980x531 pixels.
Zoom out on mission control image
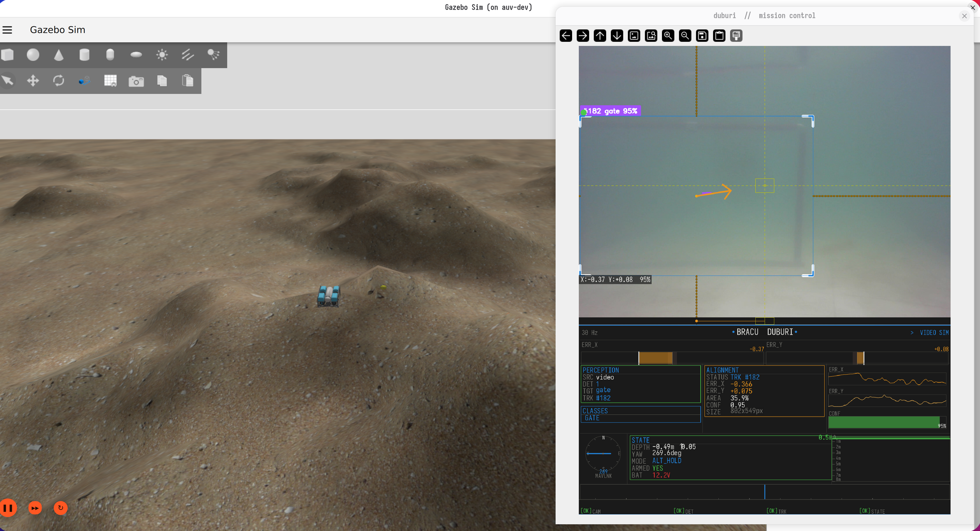pyautogui.click(x=685, y=36)
